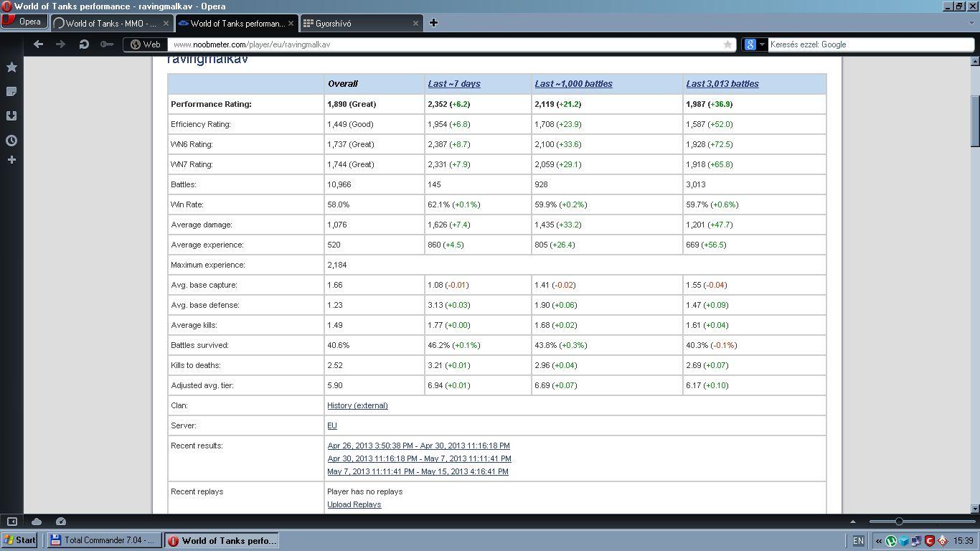
Task: Click the page scroll up arrow
Action: [x=975, y=62]
